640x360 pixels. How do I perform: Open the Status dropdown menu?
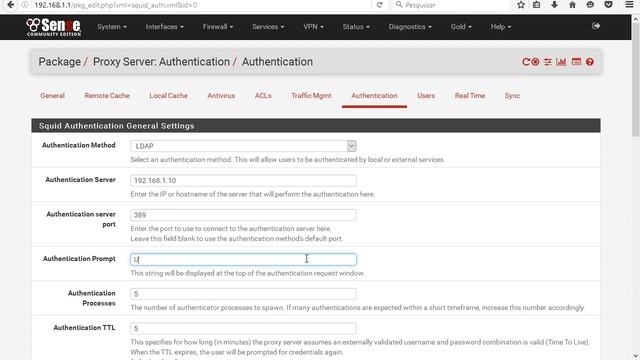356,27
